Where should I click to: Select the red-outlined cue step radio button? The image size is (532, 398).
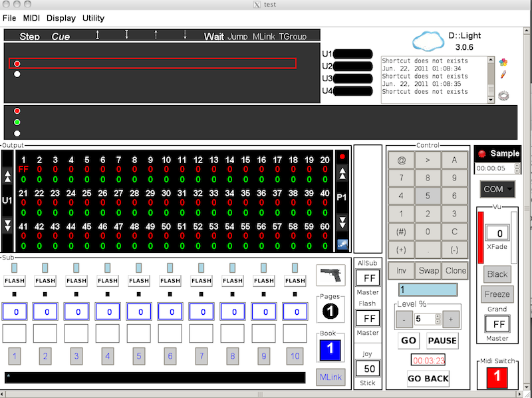click(17, 64)
